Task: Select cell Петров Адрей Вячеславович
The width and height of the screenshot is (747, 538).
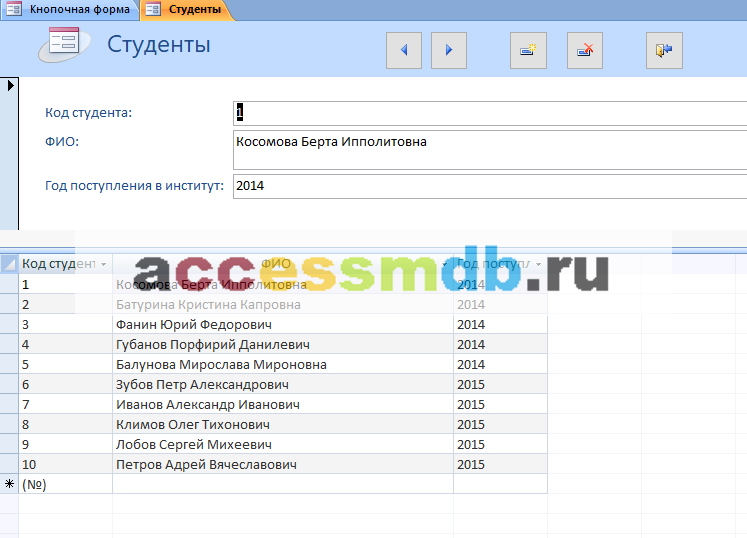Action: [283, 465]
